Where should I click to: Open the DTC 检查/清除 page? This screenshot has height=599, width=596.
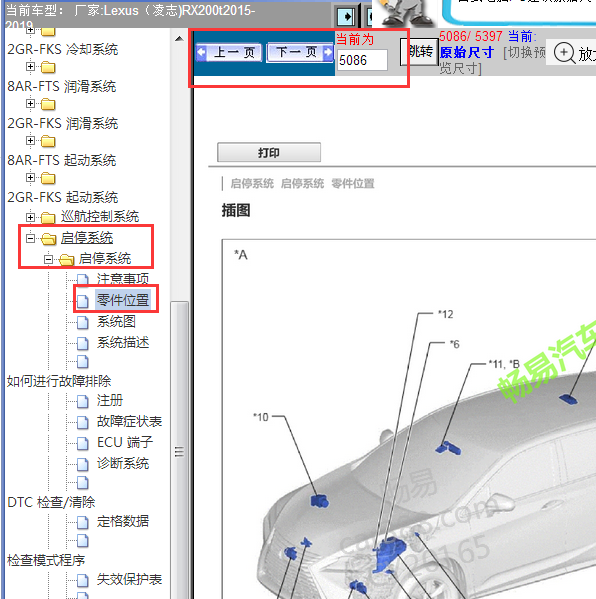(51, 502)
